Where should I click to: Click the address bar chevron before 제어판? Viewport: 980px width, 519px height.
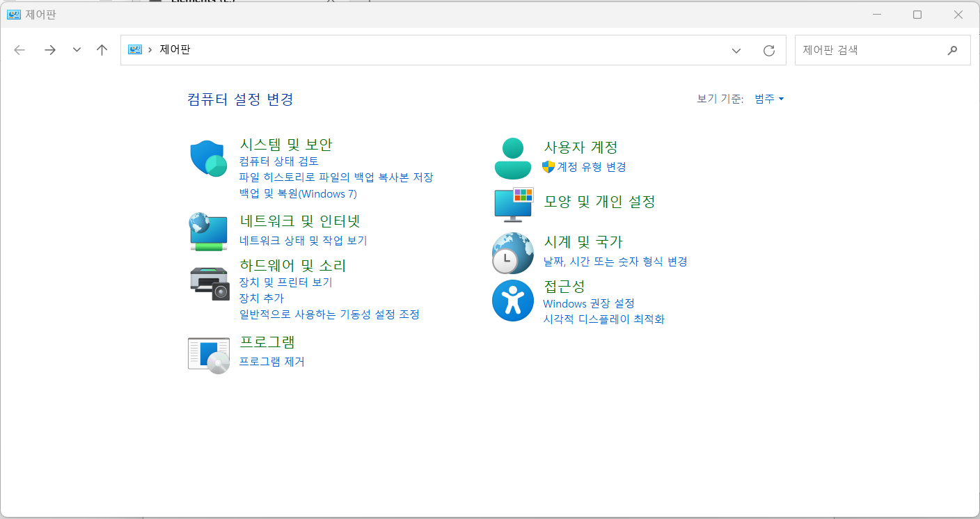coord(150,50)
